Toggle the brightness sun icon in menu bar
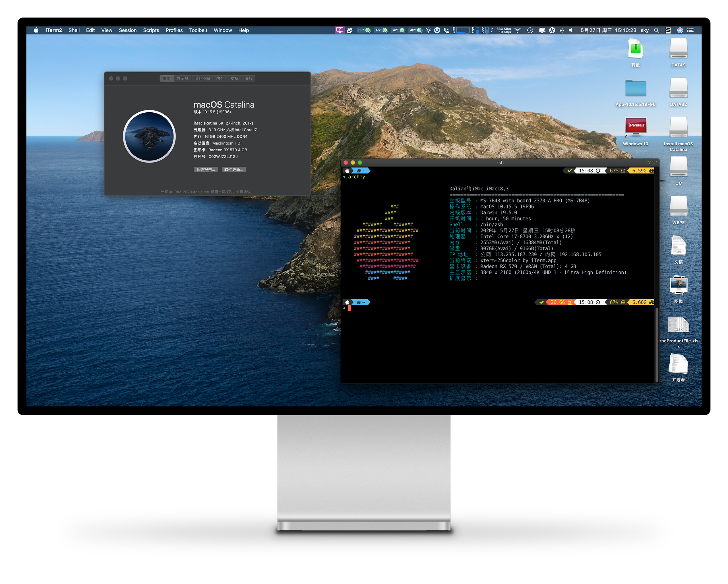 [428, 30]
